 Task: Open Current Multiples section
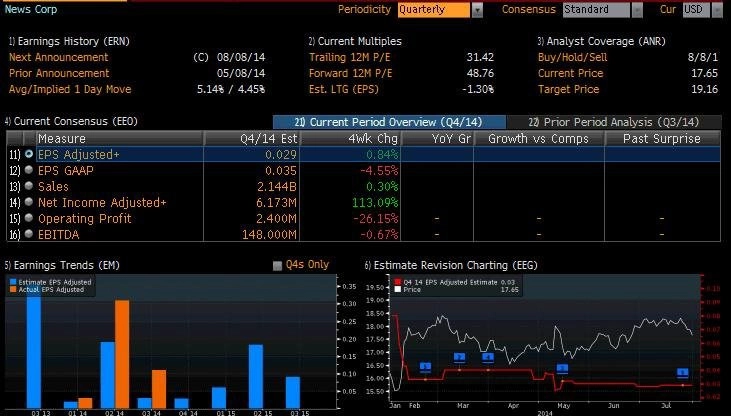click(x=355, y=41)
